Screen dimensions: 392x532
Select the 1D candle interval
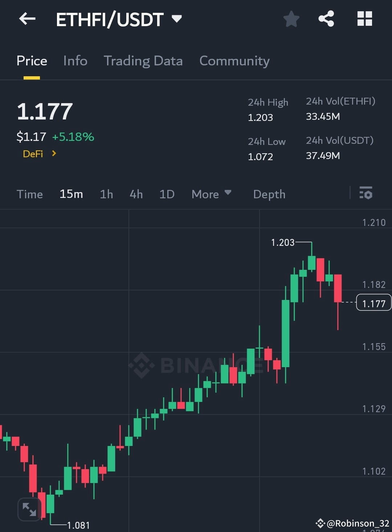click(167, 194)
